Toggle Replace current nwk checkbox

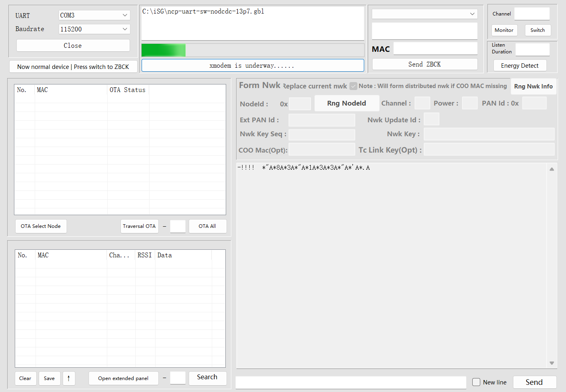353,86
